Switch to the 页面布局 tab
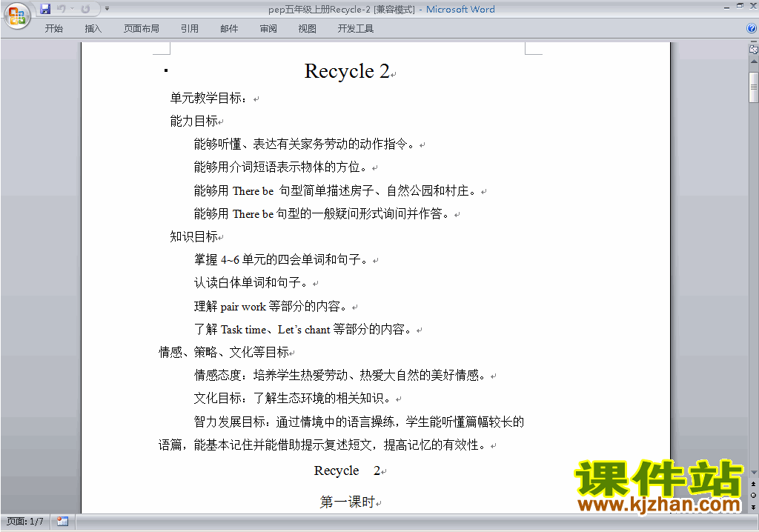 [142, 29]
